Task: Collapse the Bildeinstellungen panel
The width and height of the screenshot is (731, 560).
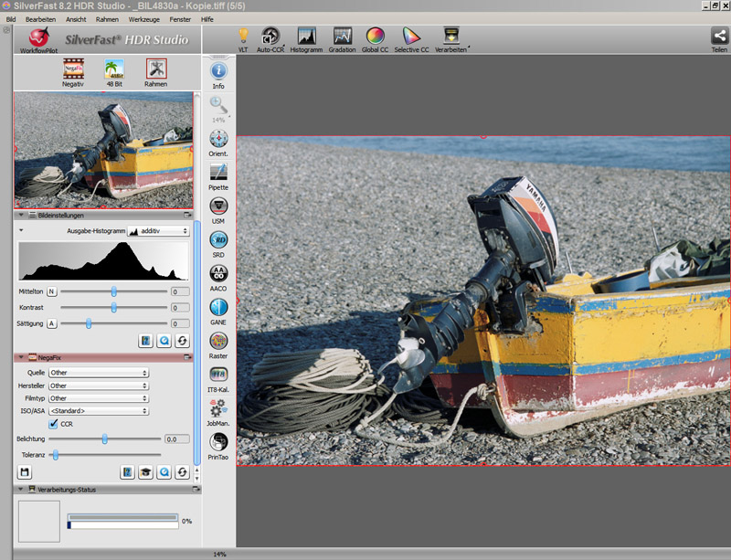Action: [x=22, y=216]
